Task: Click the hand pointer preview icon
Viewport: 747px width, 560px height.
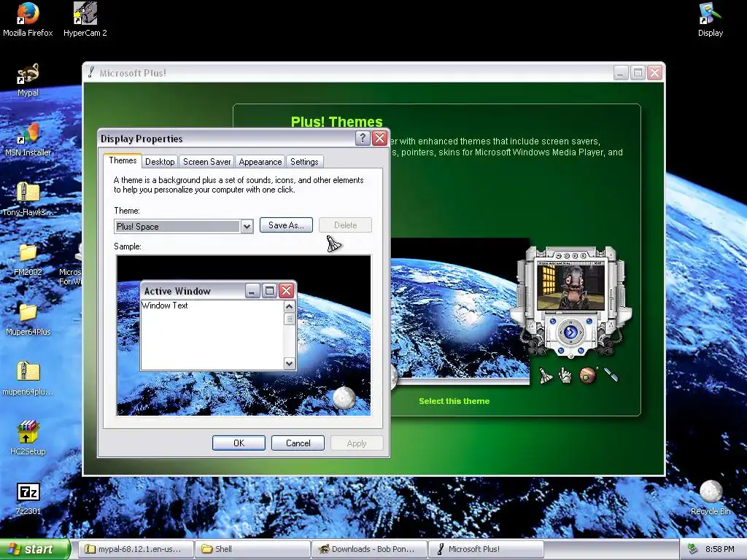Action: tap(565, 376)
